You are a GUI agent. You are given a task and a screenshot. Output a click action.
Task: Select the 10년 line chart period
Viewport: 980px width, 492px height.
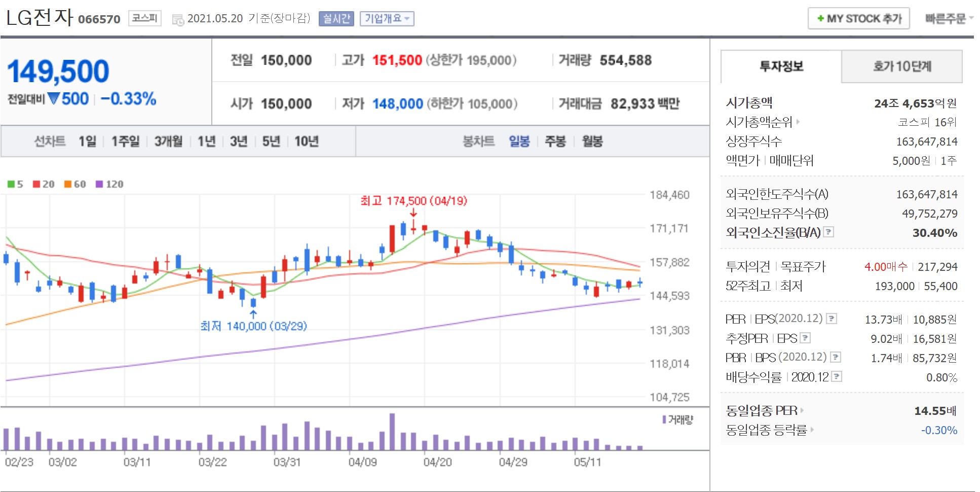307,141
